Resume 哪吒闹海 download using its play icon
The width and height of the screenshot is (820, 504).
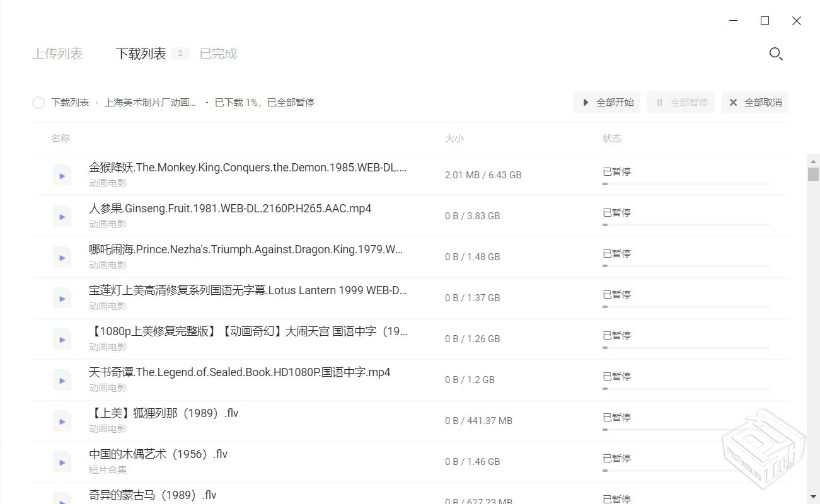[x=62, y=257]
